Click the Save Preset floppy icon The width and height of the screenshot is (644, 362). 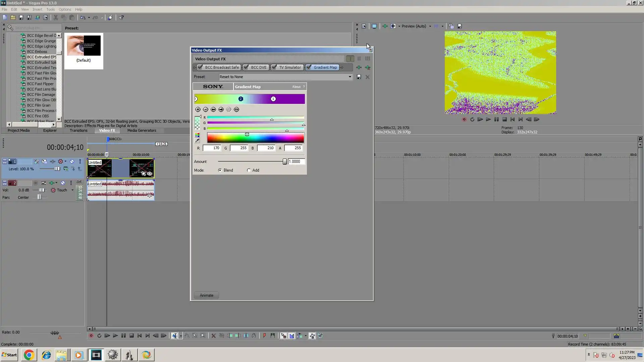(x=359, y=77)
